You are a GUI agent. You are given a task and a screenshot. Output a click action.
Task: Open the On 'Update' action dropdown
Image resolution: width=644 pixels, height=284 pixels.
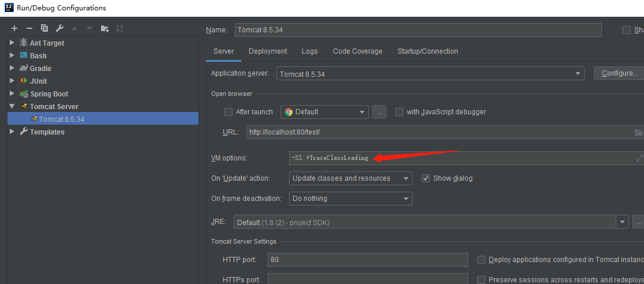[x=350, y=178]
